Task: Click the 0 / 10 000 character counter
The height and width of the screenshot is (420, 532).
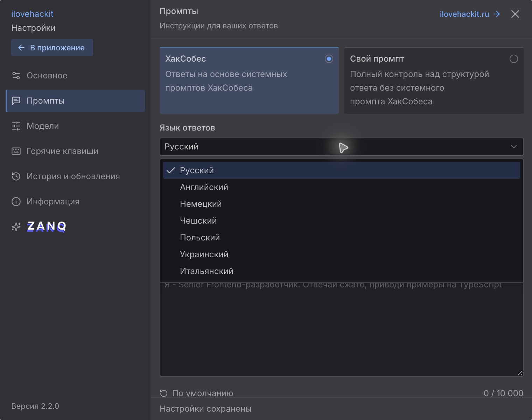Action: click(503, 393)
